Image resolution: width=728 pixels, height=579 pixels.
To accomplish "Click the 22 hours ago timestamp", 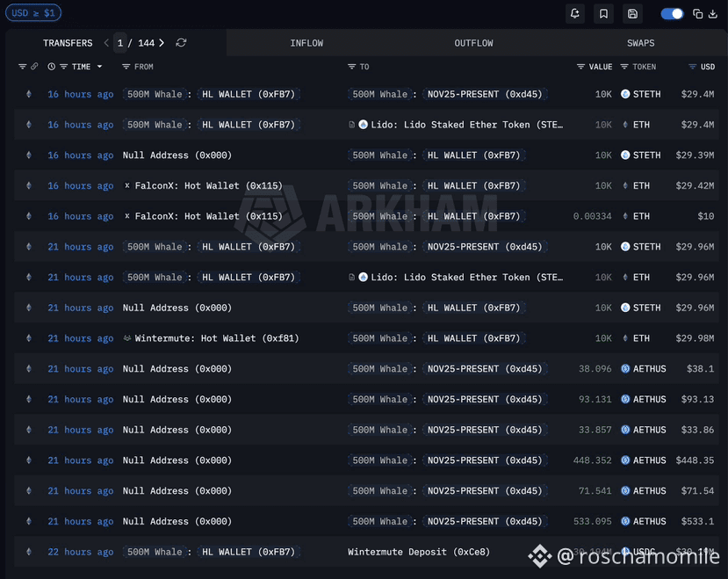I will 80,552.
